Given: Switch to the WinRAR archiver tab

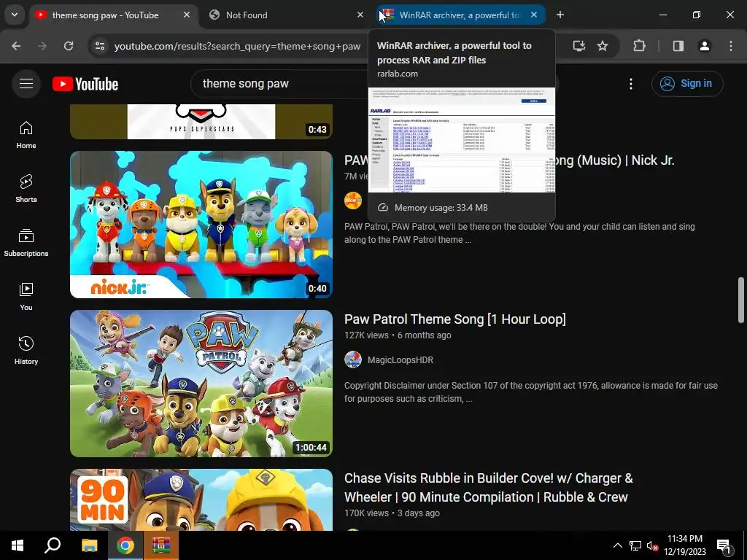Looking at the screenshot, I should (x=461, y=15).
